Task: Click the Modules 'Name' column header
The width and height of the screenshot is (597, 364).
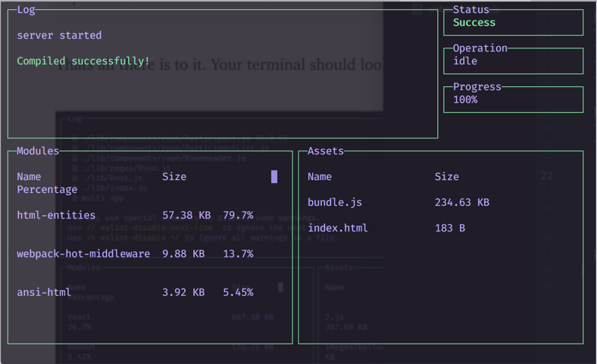Action: coord(29,176)
